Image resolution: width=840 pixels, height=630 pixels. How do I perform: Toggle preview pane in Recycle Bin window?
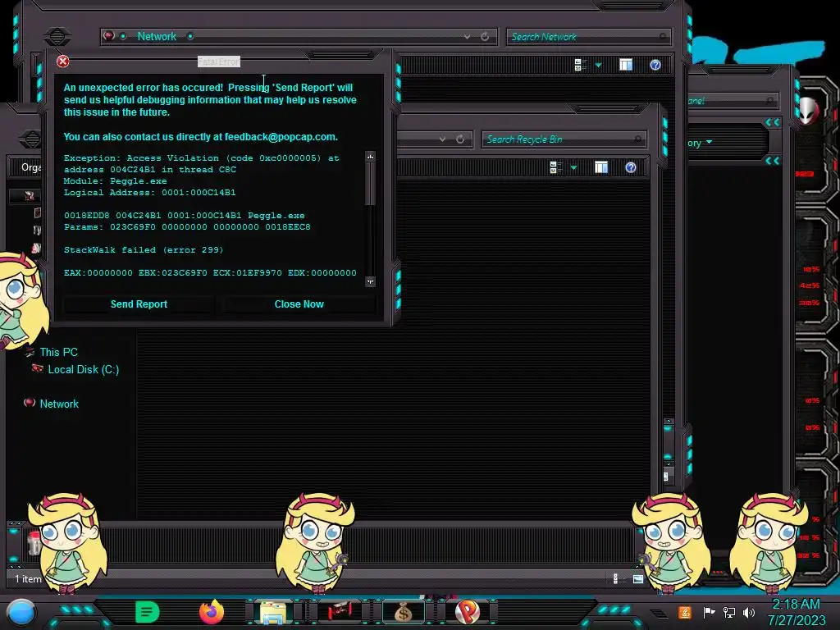[x=601, y=167]
